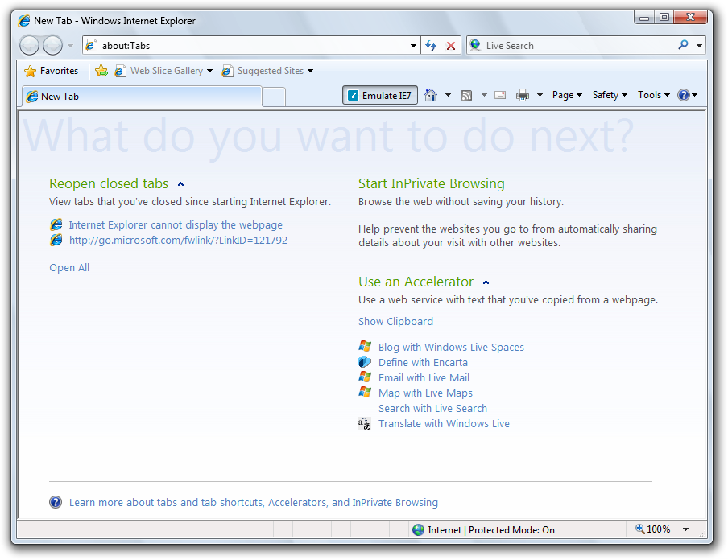Image resolution: width=728 pixels, height=560 pixels.
Task: Click the Internet zone globe icon
Action: pyautogui.click(x=418, y=530)
